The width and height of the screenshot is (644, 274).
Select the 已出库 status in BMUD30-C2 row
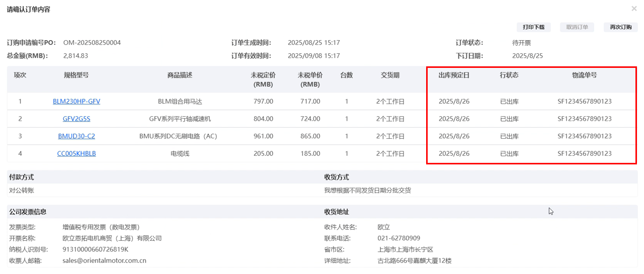coord(509,136)
